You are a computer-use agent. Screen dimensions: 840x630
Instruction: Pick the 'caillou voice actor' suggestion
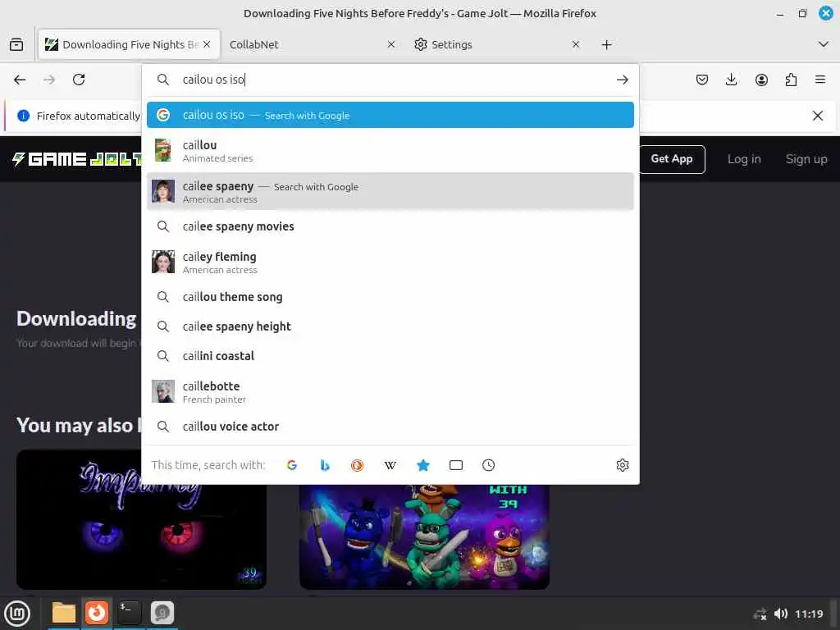(390, 427)
